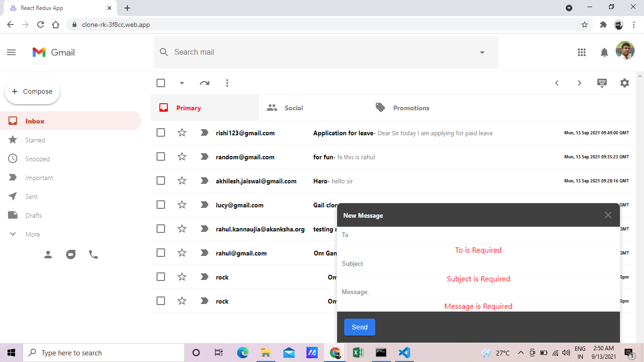644x362 pixels.
Task: Open the three-dot more options menu
Action: point(227,83)
